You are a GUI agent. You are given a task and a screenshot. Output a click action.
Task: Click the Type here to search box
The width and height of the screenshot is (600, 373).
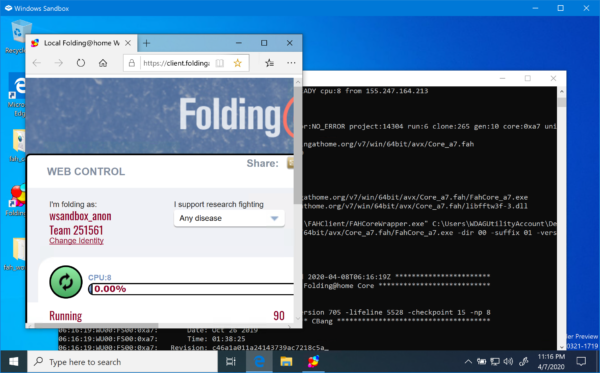(122, 362)
